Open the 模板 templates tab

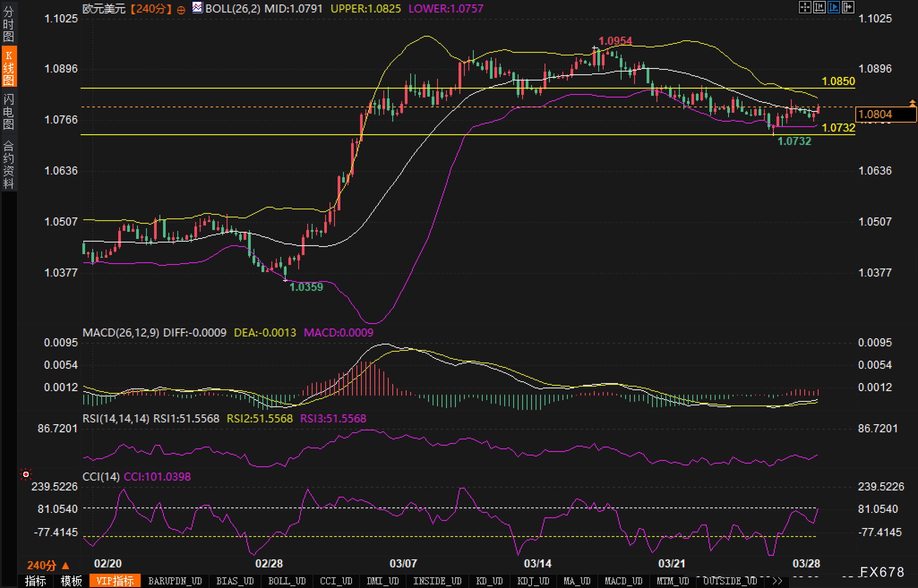pos(71,581)
